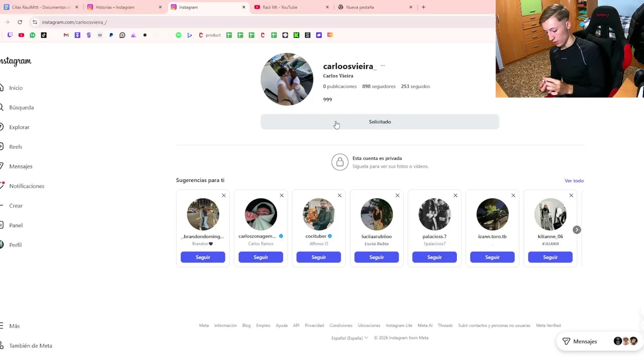Open Ayuda footer link
The width and height of the screenshot is (644, 362).
point(282,325)
